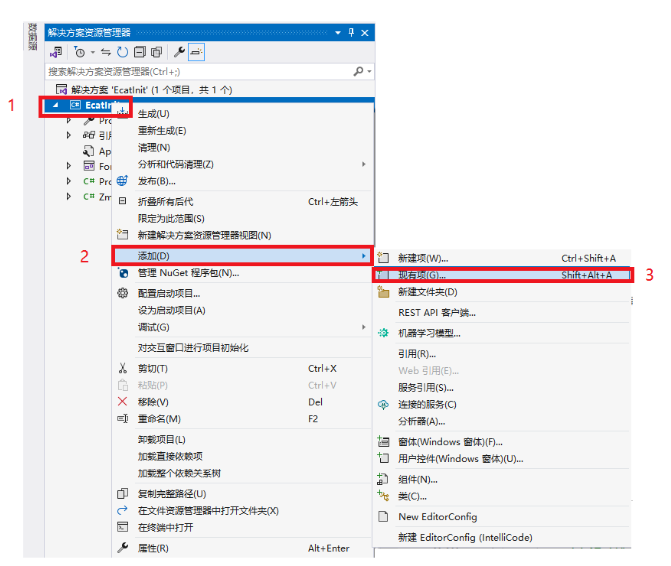Click the 新建项(W)... icon in submenu
Screen dimensions: 671x566
[x=383, y=258]
